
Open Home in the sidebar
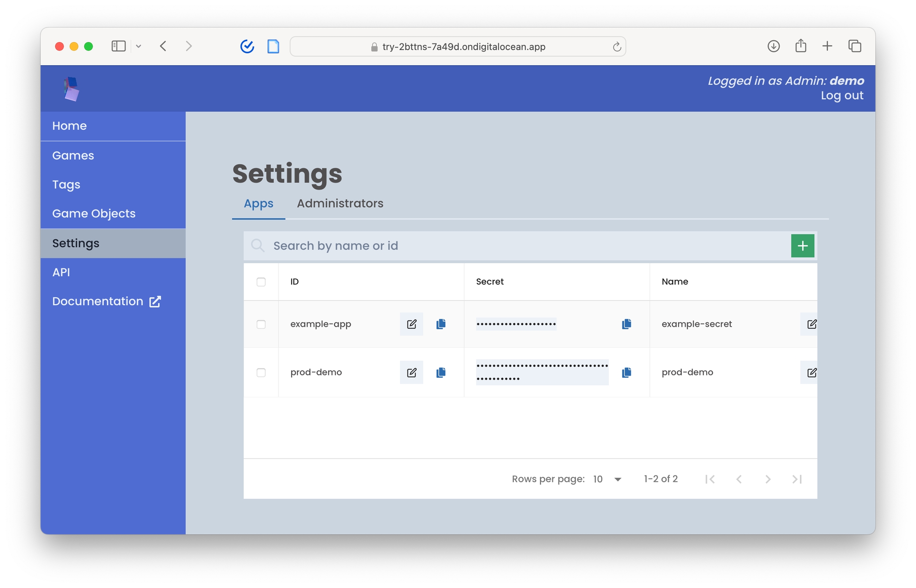pyautogui.click(x=113, y=126)
